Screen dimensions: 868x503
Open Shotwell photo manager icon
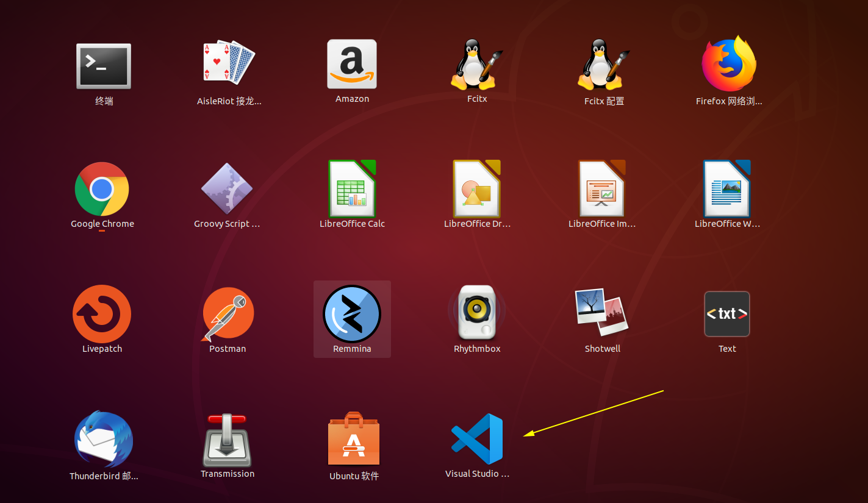[x=602, y=312]
